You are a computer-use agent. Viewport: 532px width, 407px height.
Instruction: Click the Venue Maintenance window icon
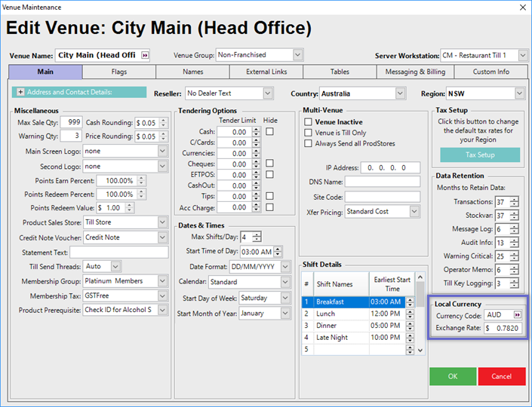(8, 8)
